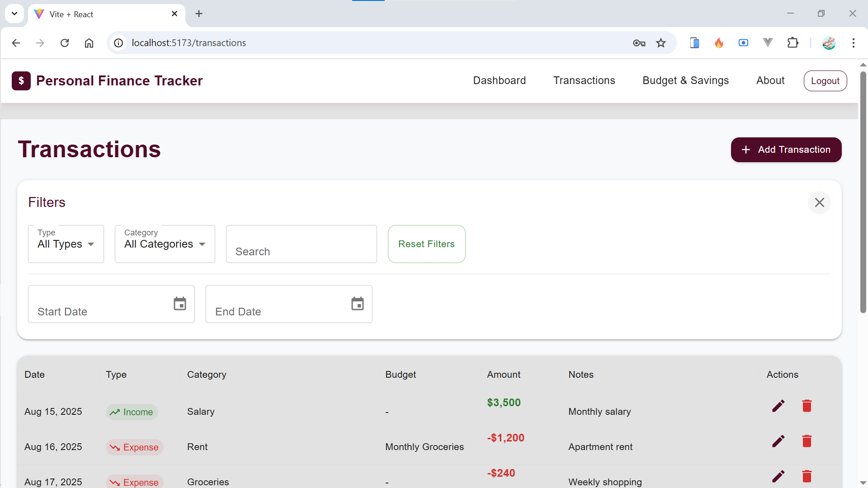Bookmark this page with star icon

point(661,43)
